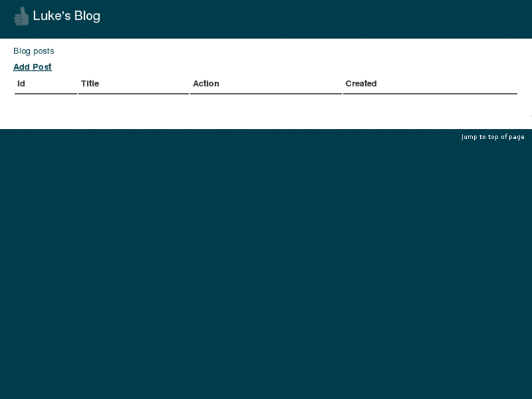Click the Title column header
This screenshot has width=532, height=399.
[90, 83]
